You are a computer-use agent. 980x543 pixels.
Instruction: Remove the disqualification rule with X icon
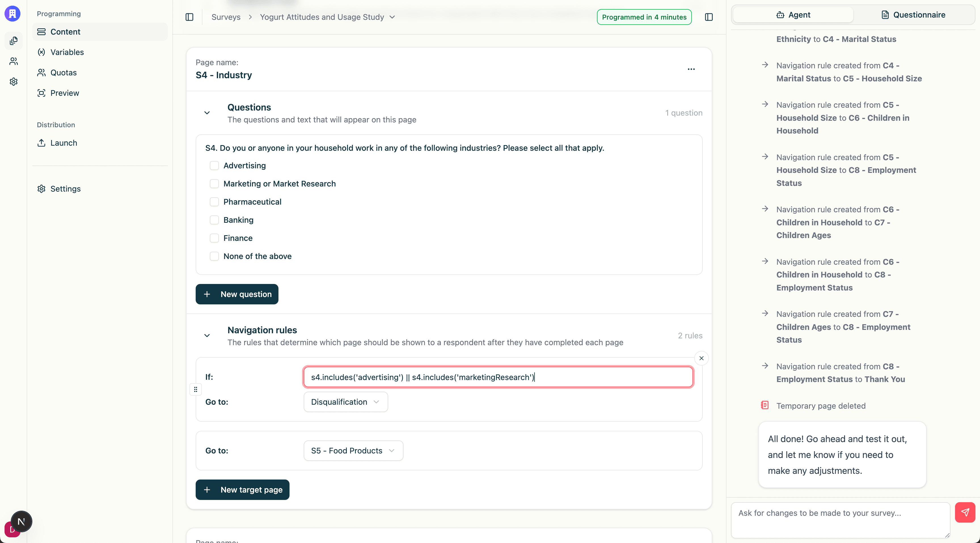tap(701, 358)
